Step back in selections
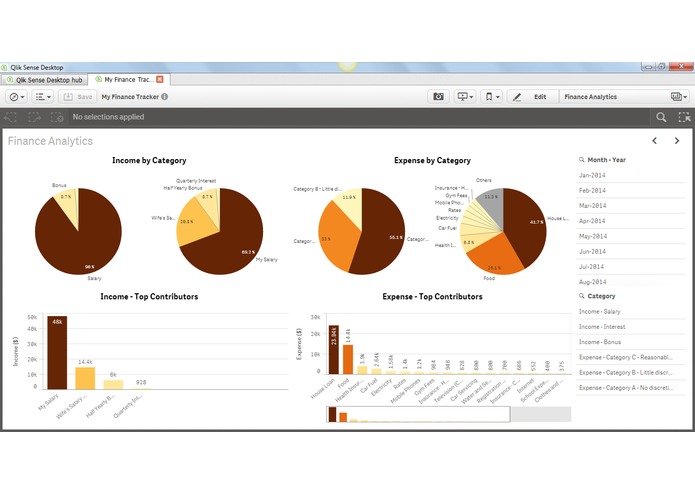The width and height of the screenshot is (695, 494). pyautogui.click(x=10, y=117)
